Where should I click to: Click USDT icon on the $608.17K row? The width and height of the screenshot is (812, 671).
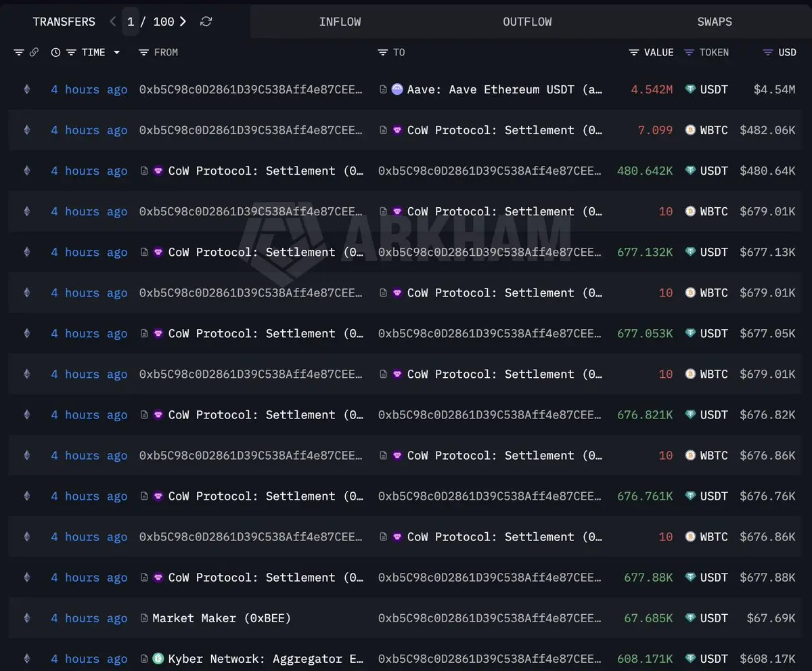[690, 658]
